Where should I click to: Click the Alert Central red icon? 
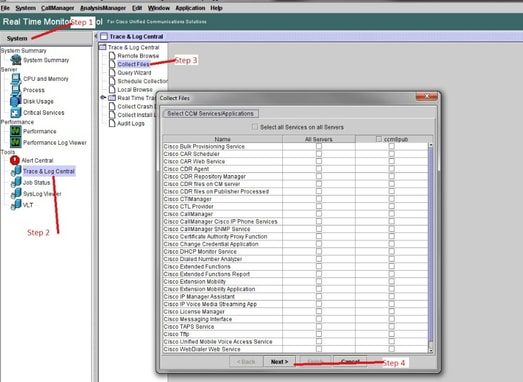[15, 160]
